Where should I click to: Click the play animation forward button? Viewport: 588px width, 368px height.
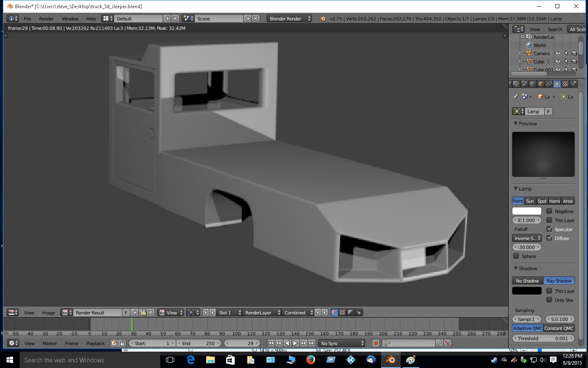point(295,343)
